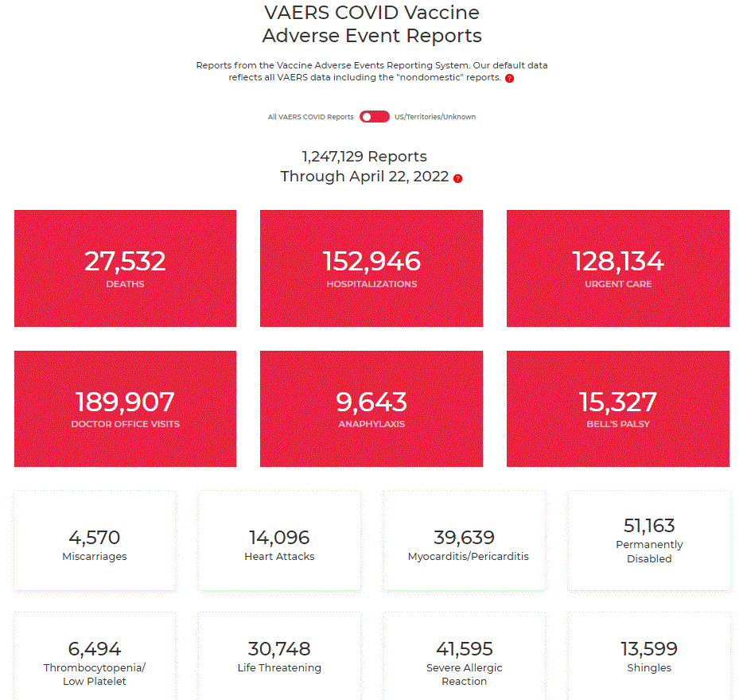Click the 14,096 Heart Attacks card
Viewport: 747px width, 700px height.
pos(279,542)
